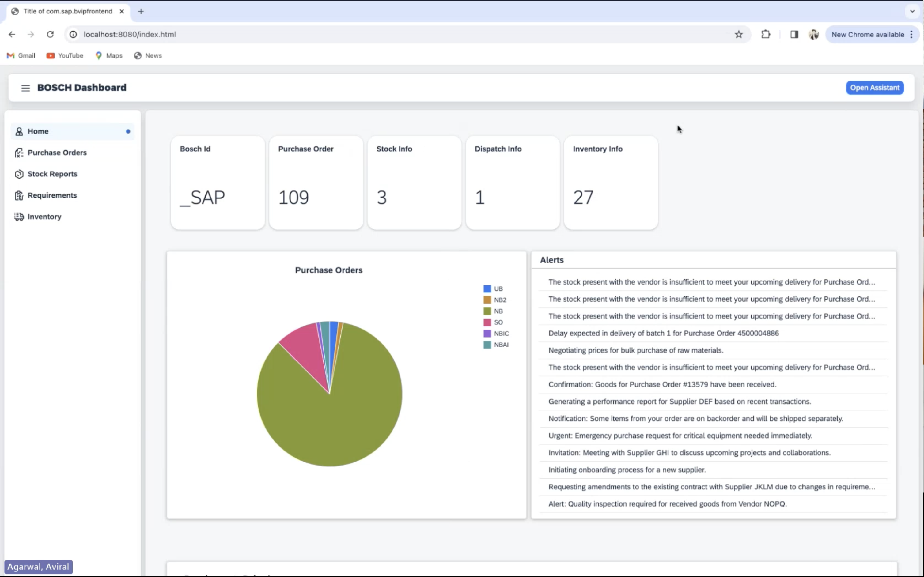Open the Gmail bookmark
The height and width of the screenshot is (577, 924).
click(21, 56)
